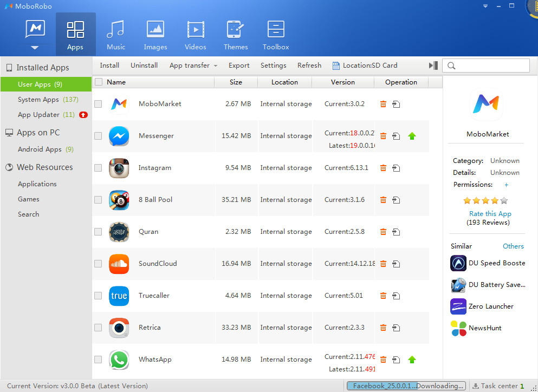Open dropdown arrow under MoboRobo home icon

35,48
